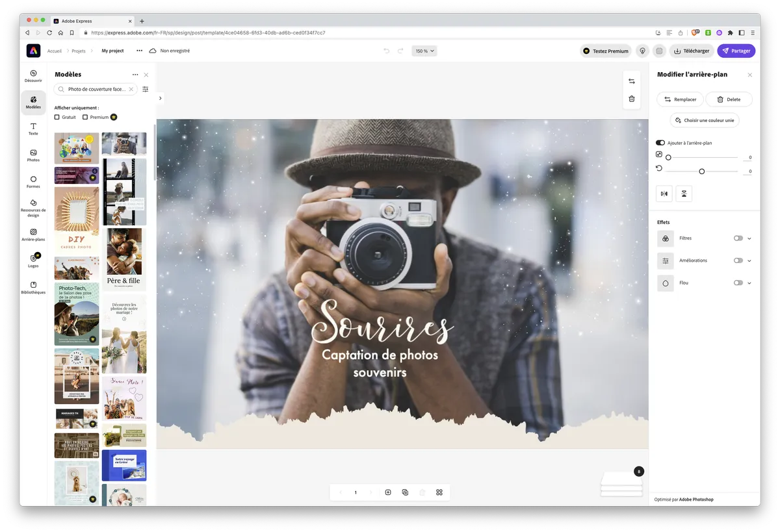Open the Texte panel in the sidebar

pyautogui.click(x=33, y=129)
